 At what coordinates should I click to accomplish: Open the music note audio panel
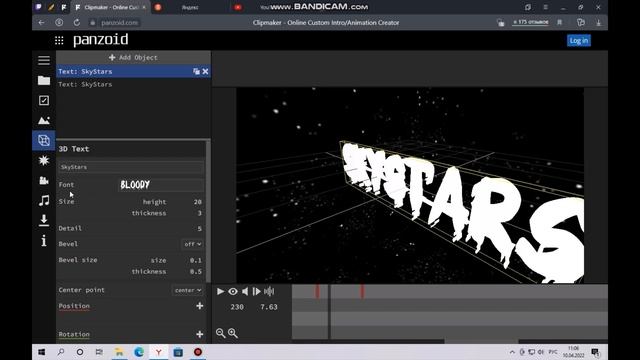point(44,200)
